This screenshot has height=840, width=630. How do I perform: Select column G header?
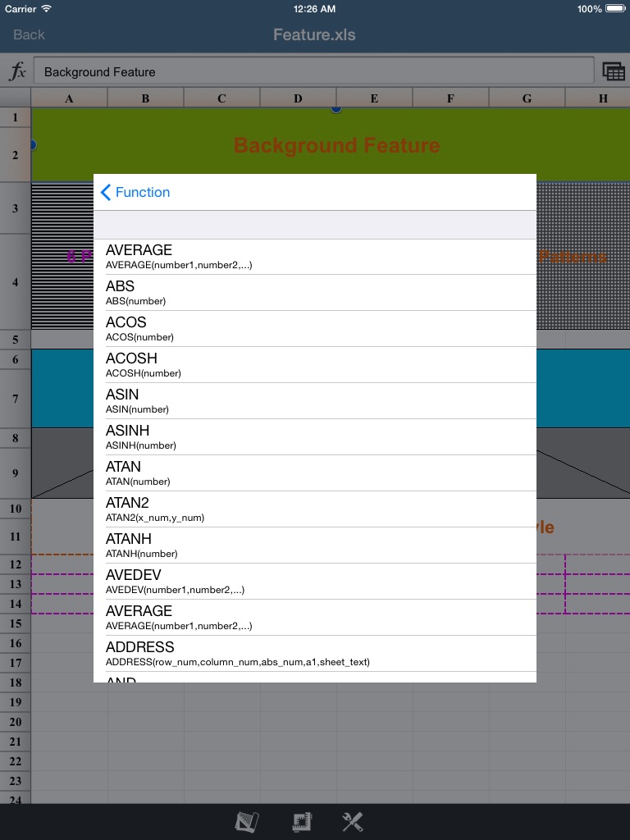point(527,98)
